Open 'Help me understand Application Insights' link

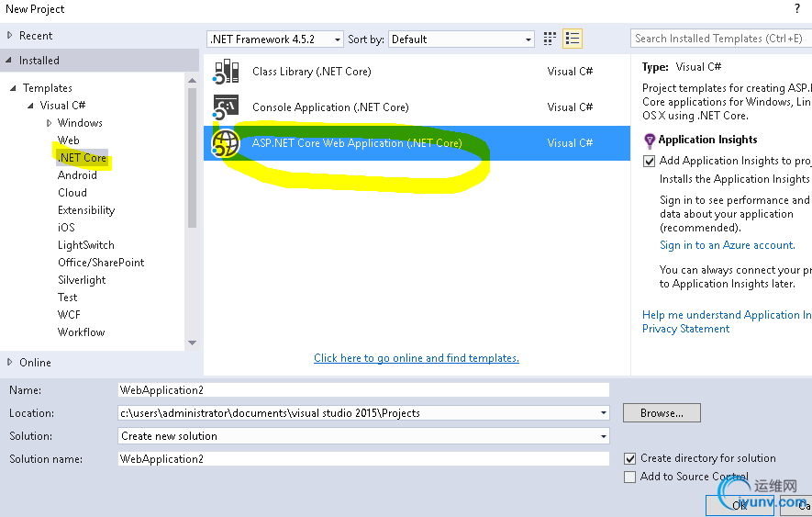(x=727, y=315)
